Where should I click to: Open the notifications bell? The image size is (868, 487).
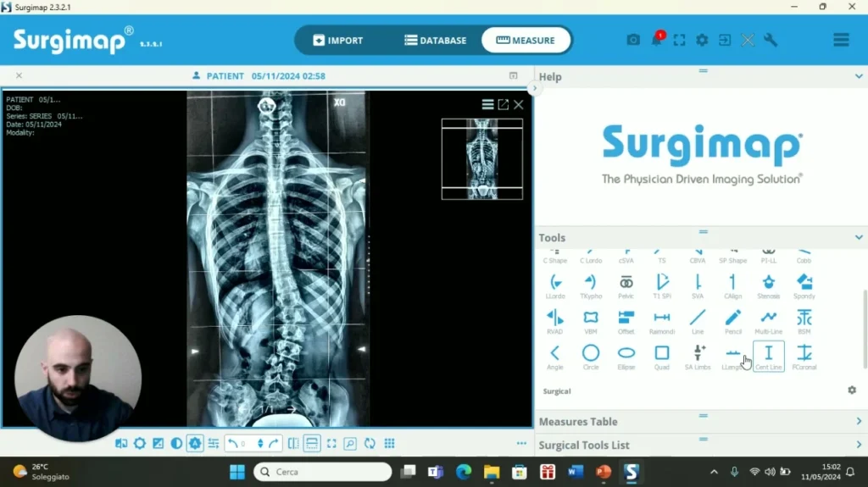pos(657,40)
